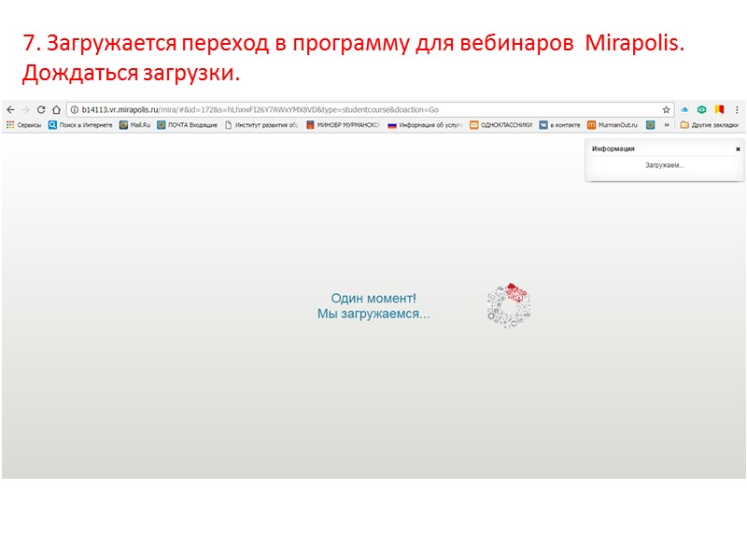The width and height of the screenshot is (747, 560).
Task: Bookmark this page with the star
Action: [666, 109]
